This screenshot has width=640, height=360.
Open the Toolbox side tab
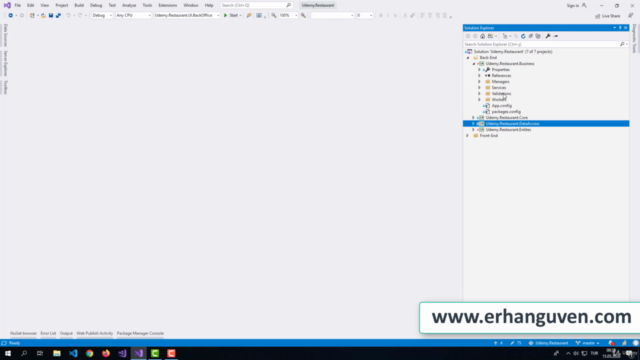[x=6, y=87]
